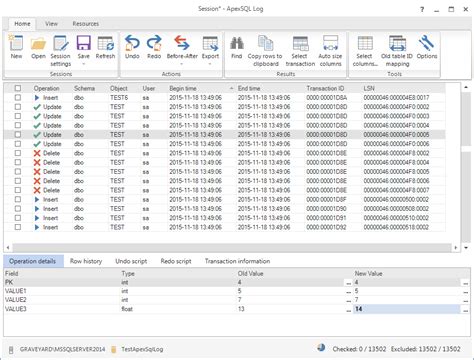Check the Insert row with transaction ending 1D8F
The width and height of the screenshot is (474, 360).
(x=18, y=200)
